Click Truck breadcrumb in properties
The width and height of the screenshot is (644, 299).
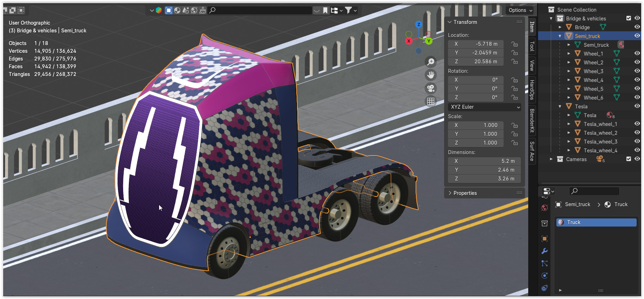coord(621,204)
